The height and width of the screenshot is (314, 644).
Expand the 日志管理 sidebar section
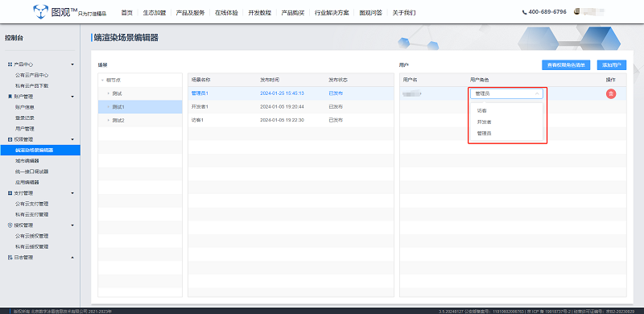[72, 258]
